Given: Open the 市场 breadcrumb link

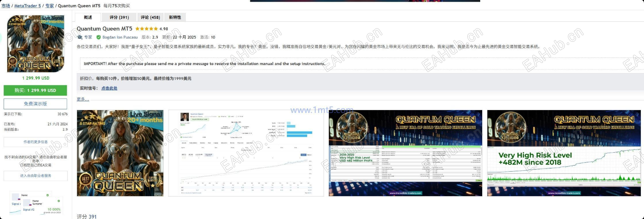Looking at the screenshot, I should point(6,6).
